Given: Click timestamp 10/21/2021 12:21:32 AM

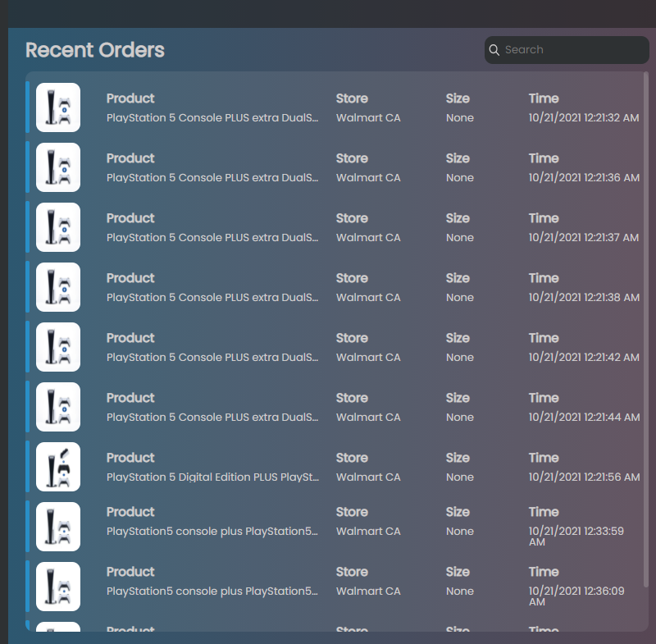Looking at the screenshot, I should click(584, 118).
